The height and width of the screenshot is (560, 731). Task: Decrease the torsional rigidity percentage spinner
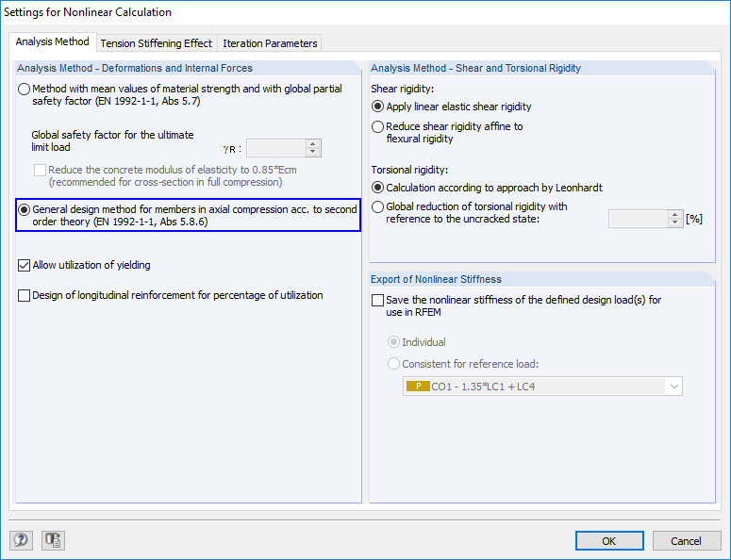coord(674,222)
